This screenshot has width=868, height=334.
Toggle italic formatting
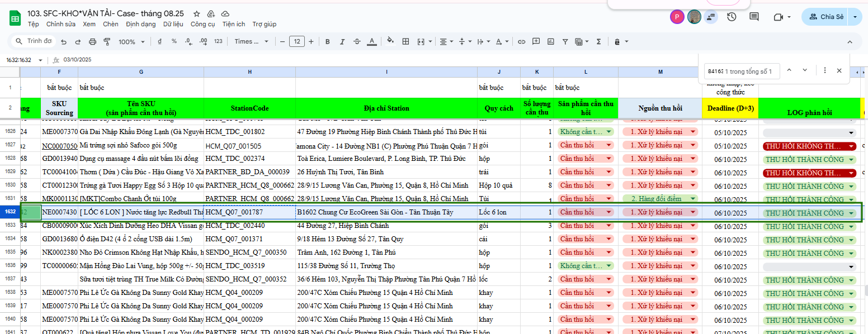(342, 42)
